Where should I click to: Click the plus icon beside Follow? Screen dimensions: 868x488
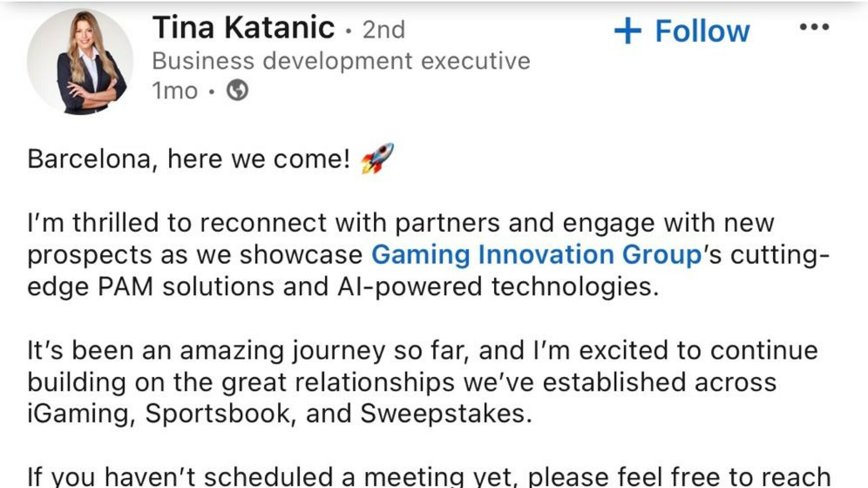[x=627, y=31]
